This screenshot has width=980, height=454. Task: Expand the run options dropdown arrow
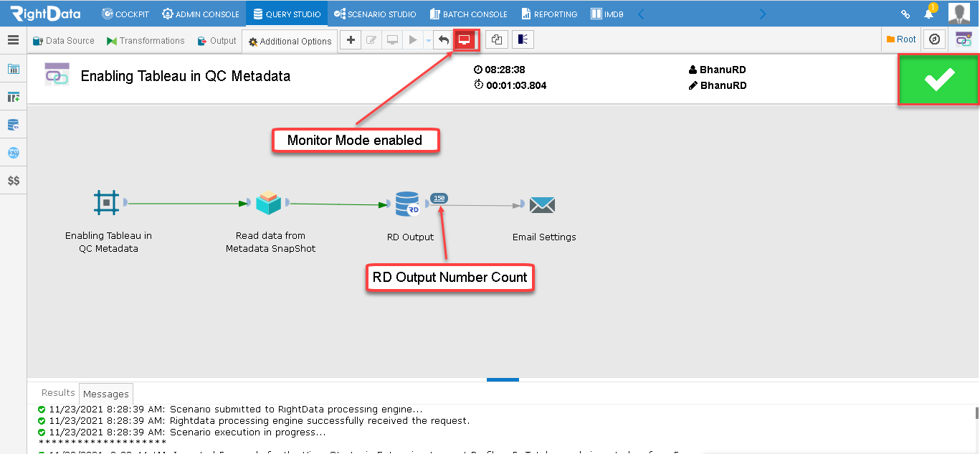click(429, 41)
